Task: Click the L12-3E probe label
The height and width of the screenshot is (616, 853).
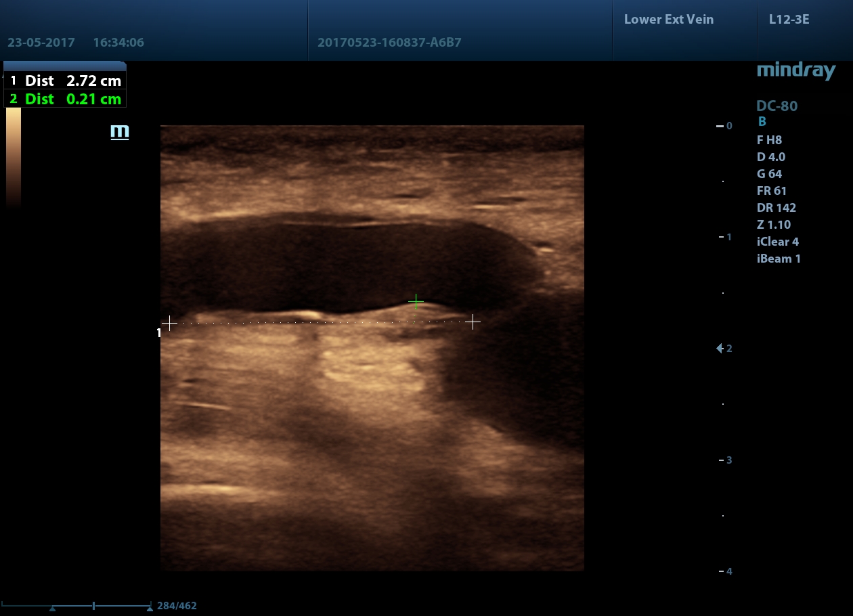Action: pyautogui.click(x=789, y=19)
